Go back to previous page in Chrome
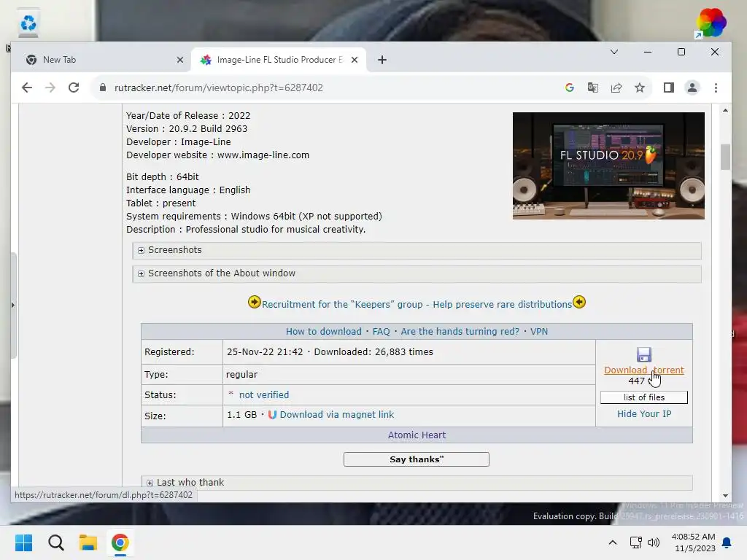Viewport: 747px width, 560px height. pyautogui.click(x=27, y=87)
